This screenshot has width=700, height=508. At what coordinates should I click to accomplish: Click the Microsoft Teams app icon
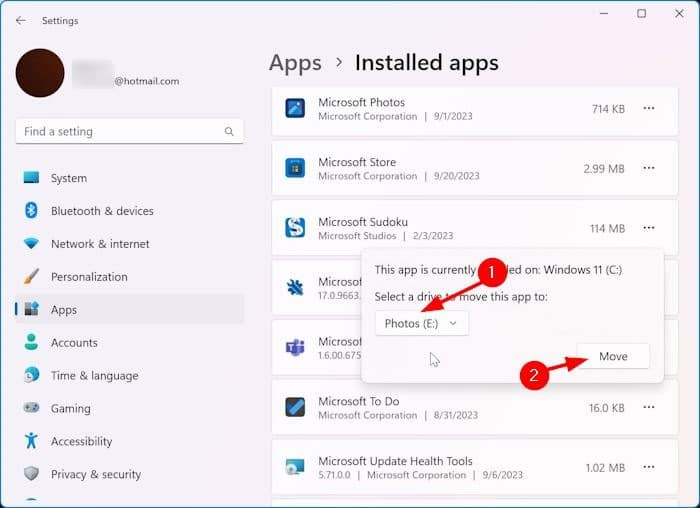295,347
